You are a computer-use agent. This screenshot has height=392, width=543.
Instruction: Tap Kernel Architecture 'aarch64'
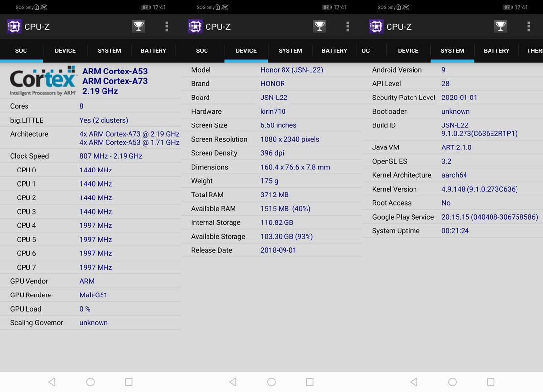tap(454, 175)
